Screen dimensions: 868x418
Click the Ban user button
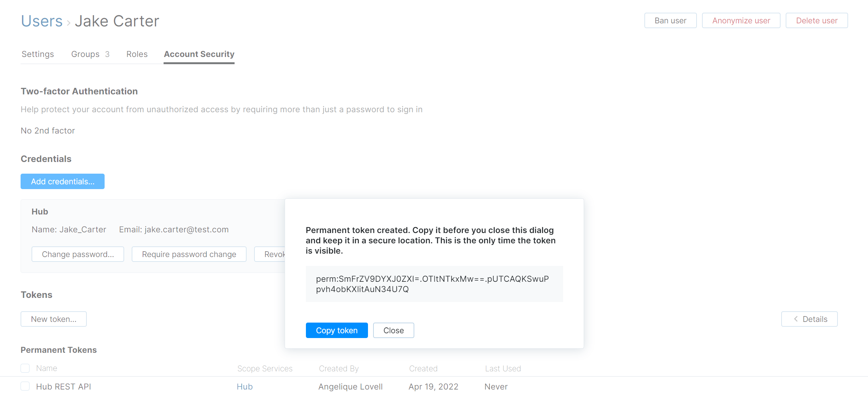coord(670,20)
